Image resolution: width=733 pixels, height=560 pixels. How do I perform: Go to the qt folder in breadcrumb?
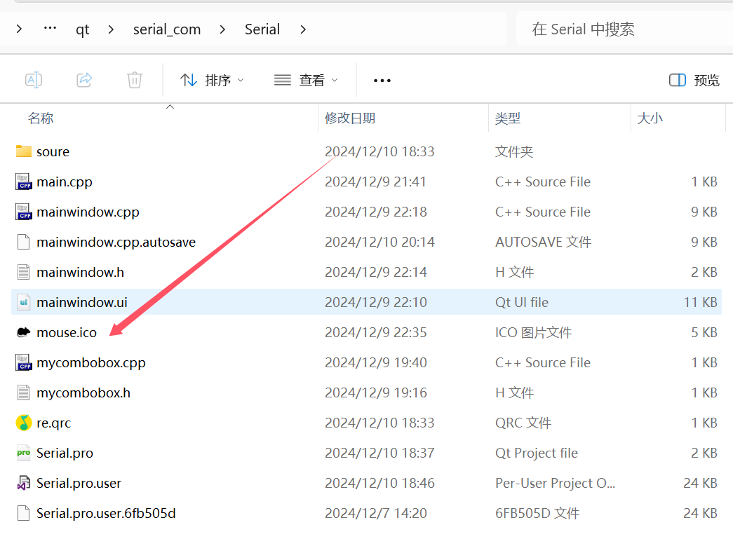pos(83,29)
